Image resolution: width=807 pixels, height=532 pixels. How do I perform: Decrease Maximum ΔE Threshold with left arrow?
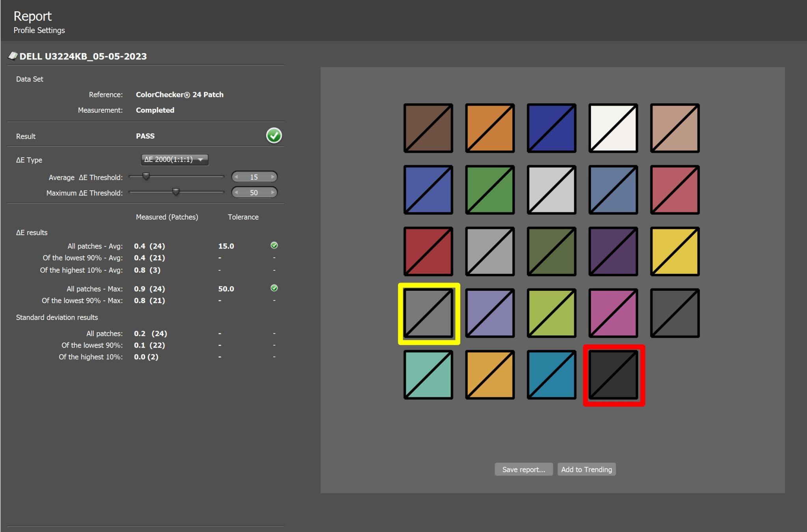pos(236,193)
